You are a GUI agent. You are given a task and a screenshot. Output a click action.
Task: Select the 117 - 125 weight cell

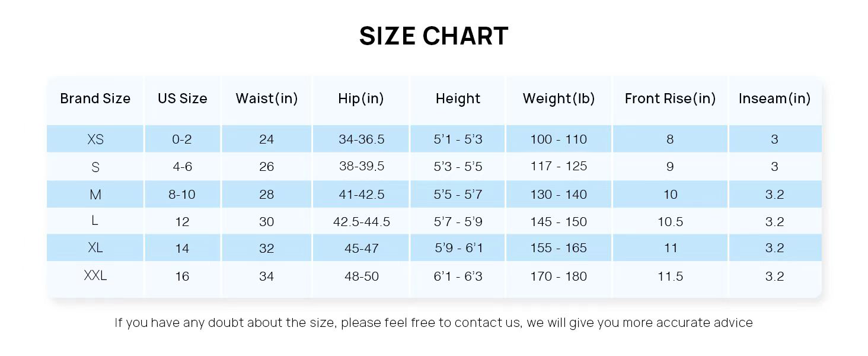(x=559, y=167)
